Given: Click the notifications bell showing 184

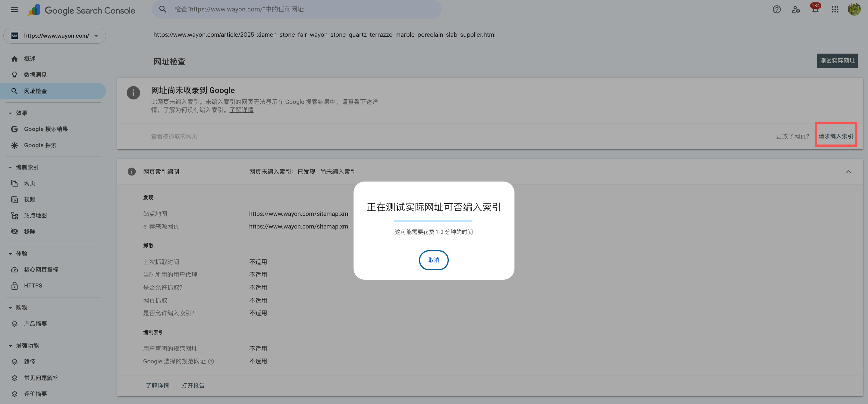Looking at the screenshot, I should coord(815,9).
